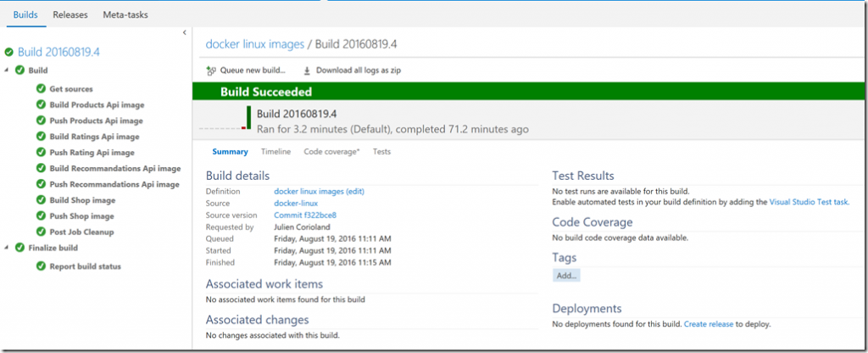Click success icon next to Finalize build
Viewport: 868px width, 353px height.
20,248
